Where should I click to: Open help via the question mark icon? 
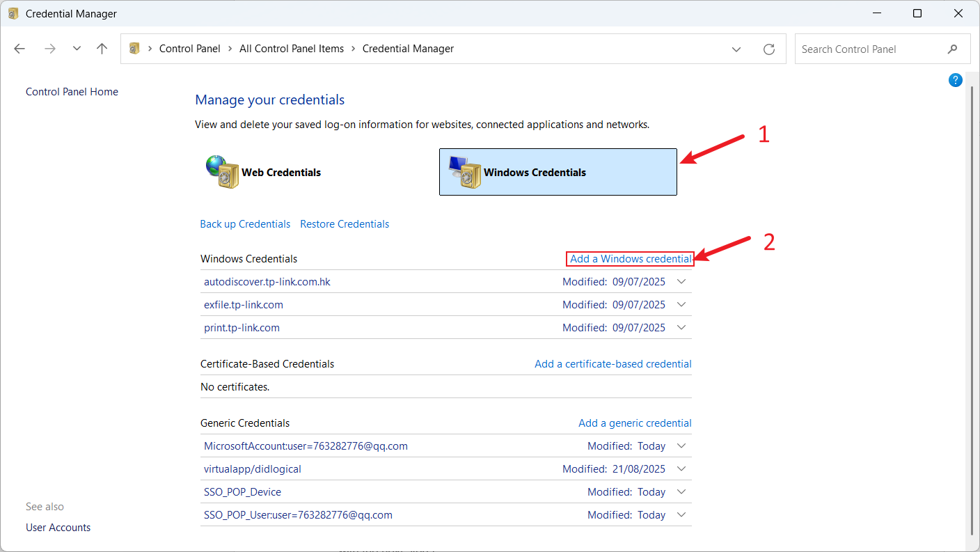[x=955, y=79]
